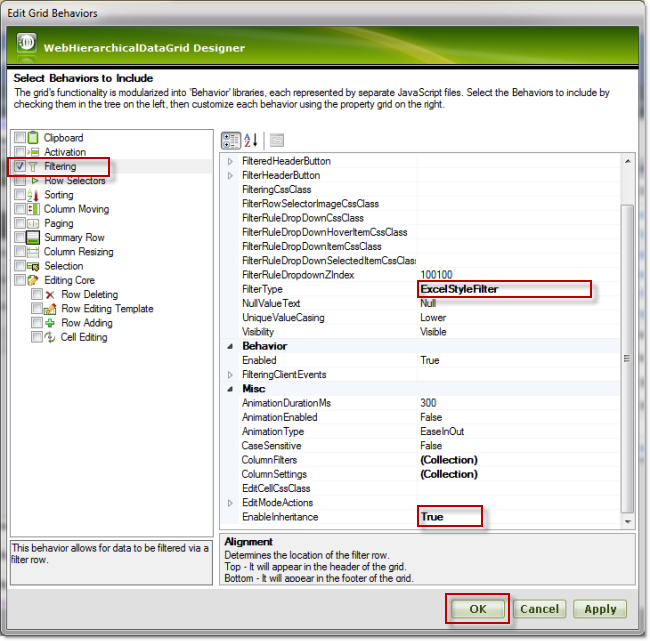
Task: Uncheck the Filtering behavior checkbox
Action: [20, 167]
